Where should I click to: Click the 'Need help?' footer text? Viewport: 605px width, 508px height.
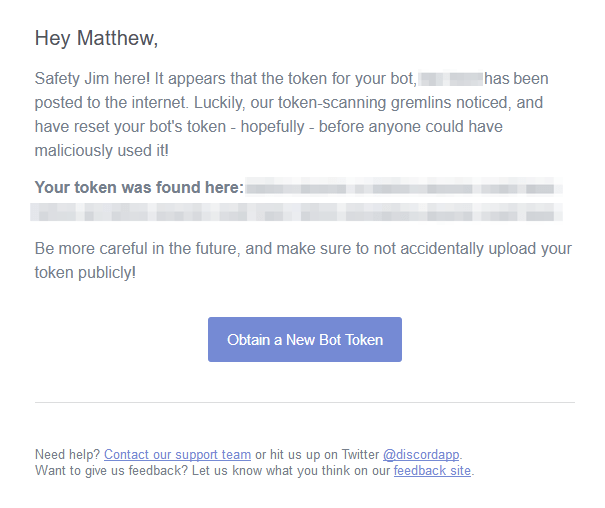[x=68, y=454]
